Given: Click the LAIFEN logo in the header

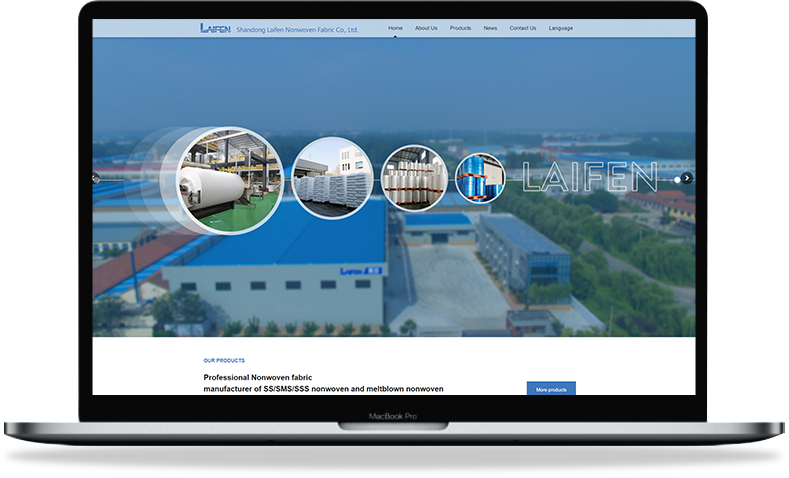Looking at the screenshot, I should point(215,29).
